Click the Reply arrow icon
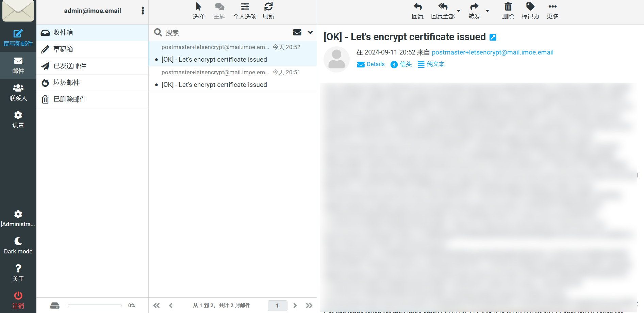The image size is (644, 313). pyautogui.click(x=417, y=7)
